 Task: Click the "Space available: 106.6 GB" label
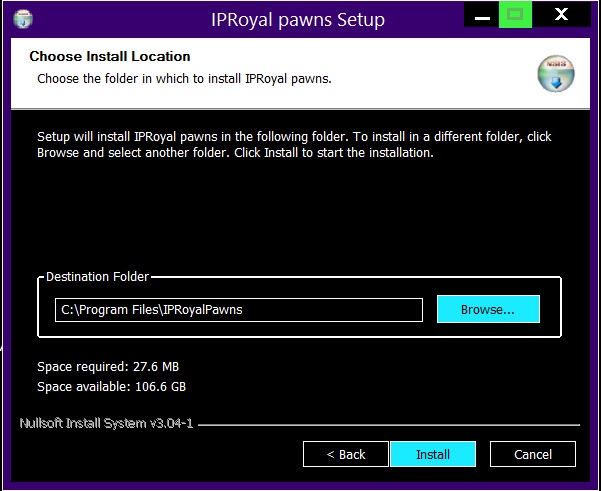tap(111, 386)
